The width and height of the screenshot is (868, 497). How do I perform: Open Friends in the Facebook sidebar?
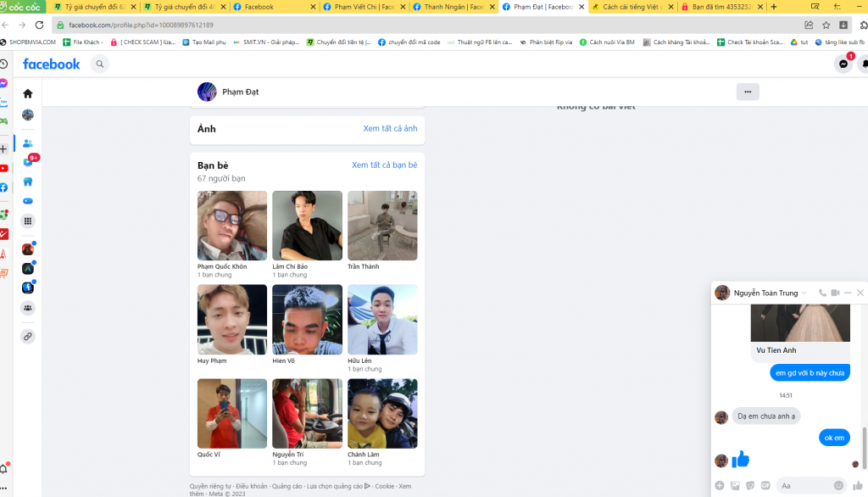tap(28, 143)
